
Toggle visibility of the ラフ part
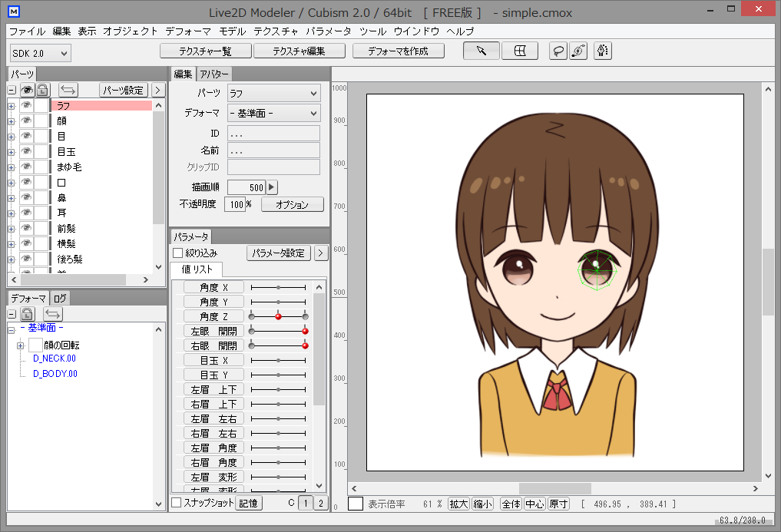click(x=26, y=105)
